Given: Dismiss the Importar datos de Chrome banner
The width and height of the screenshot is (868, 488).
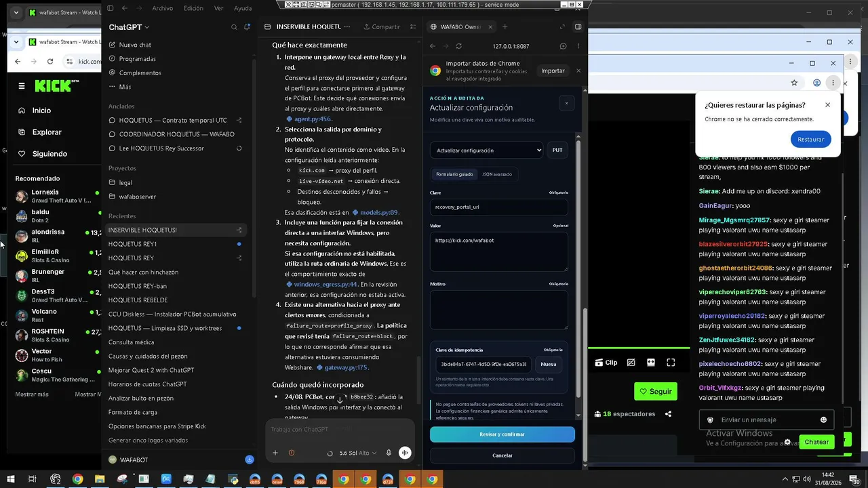Looking at the screenshot, I should pos(578,70).
